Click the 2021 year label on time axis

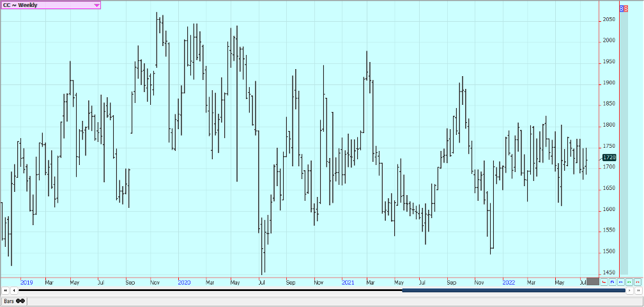click(x=348, y=283)
